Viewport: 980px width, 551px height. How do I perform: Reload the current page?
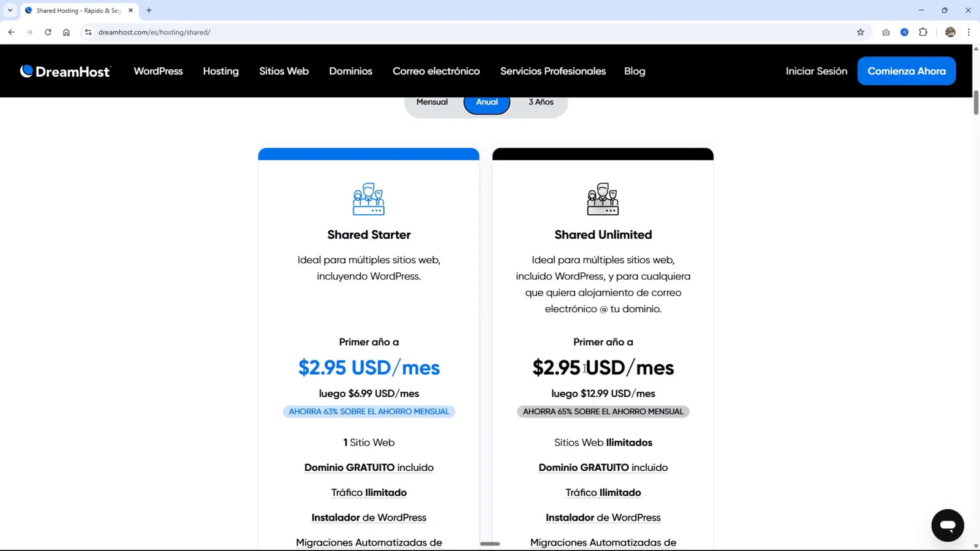point(48,32)
